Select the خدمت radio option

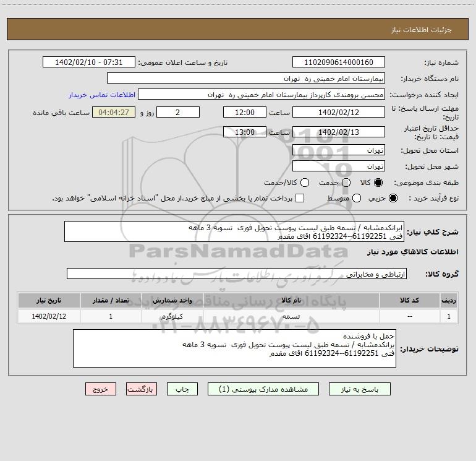346,183
